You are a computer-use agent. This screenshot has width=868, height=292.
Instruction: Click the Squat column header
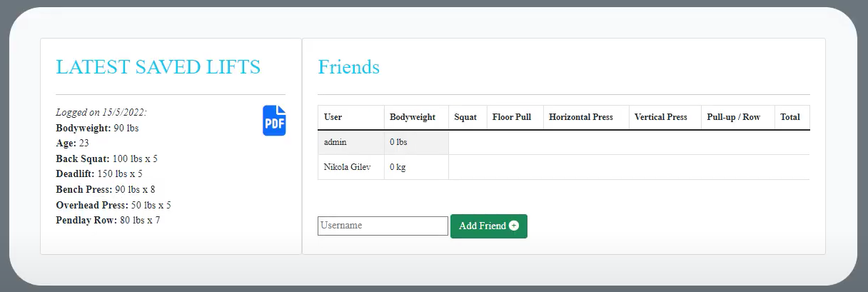coord(468,117)
